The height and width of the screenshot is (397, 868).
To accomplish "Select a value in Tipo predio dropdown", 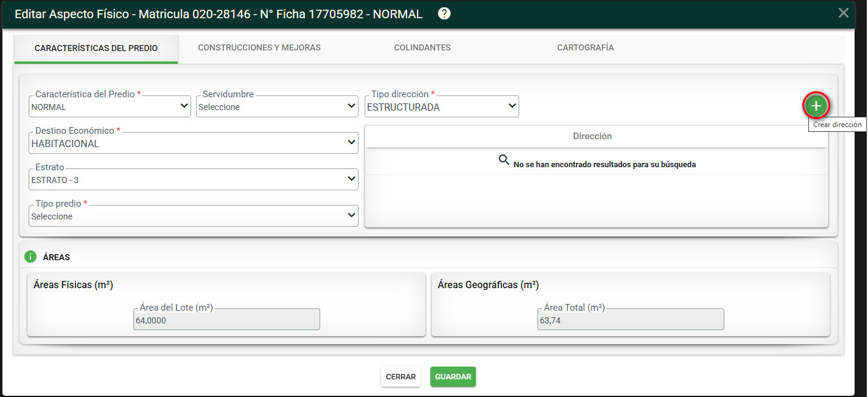I will coord(194,216).
